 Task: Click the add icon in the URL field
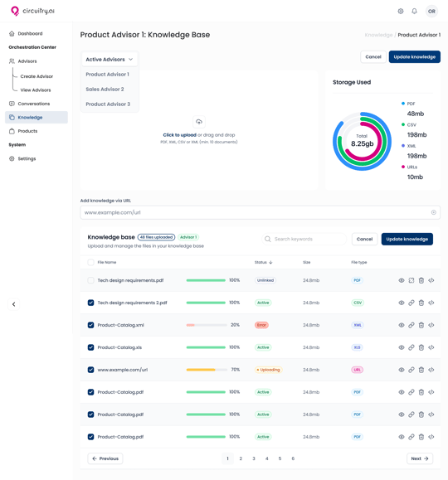pyautogui.click(x=434, y=212)
